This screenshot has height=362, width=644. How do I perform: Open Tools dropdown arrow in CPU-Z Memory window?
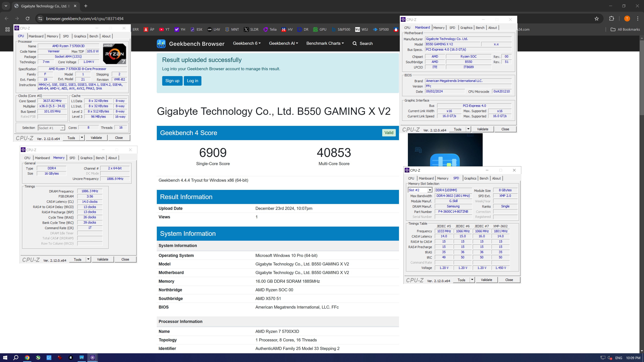pos(88,259)
